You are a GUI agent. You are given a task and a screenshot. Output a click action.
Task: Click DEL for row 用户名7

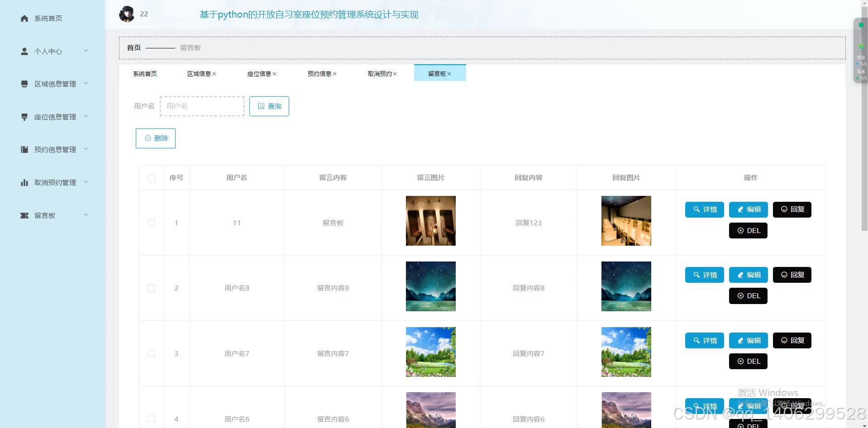[x=748, y=361]
